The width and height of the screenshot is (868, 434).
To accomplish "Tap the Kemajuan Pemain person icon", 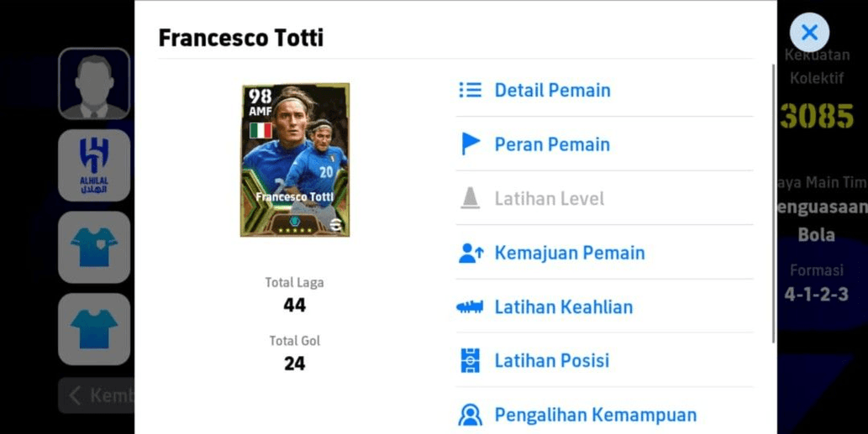I will point(471,254).
